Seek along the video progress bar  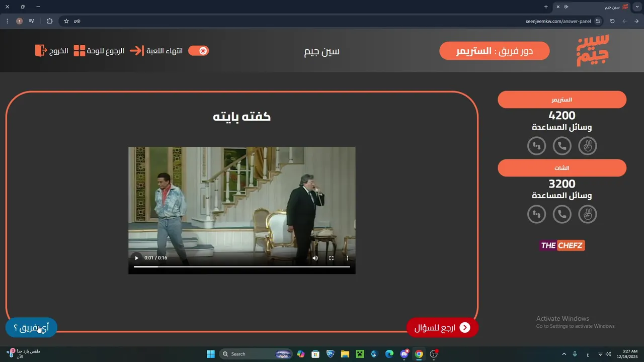click(242, 266)
